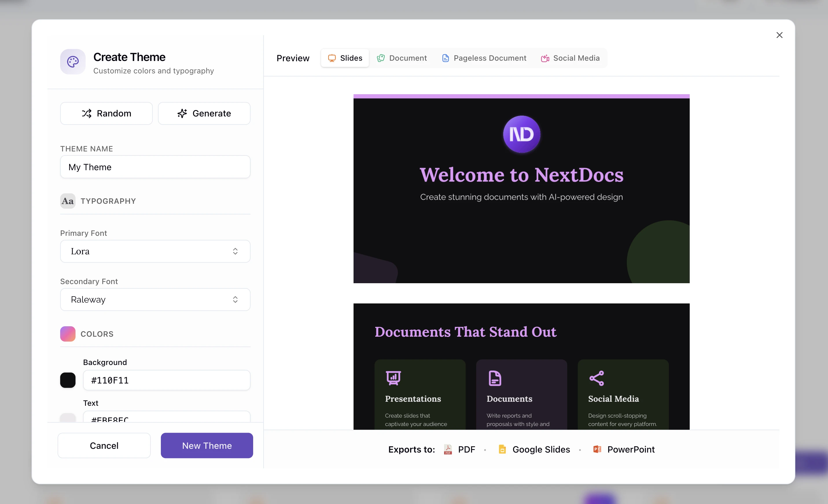This screenshot has height=504, width=828.
Task: Open the Background color swatch
Action: (67, 380)
